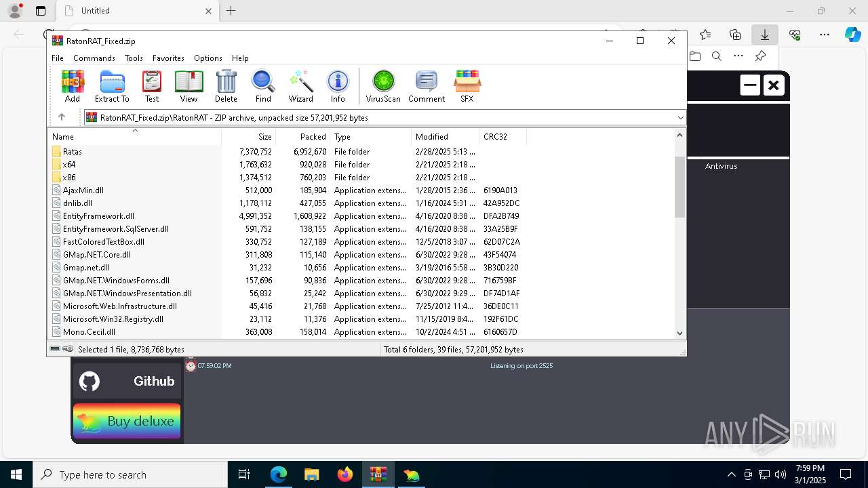868x488 pixels.
Task: Click the taskbar search box
Action: [130, 474]
